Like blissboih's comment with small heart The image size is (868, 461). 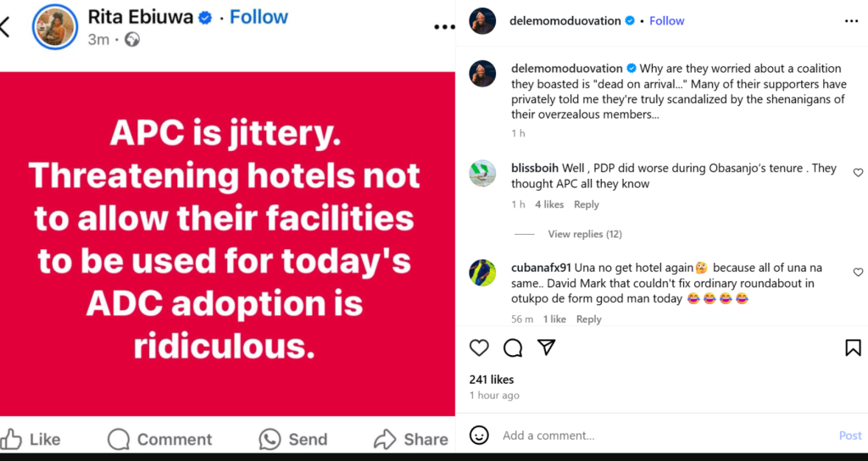[x=858, y=173]
